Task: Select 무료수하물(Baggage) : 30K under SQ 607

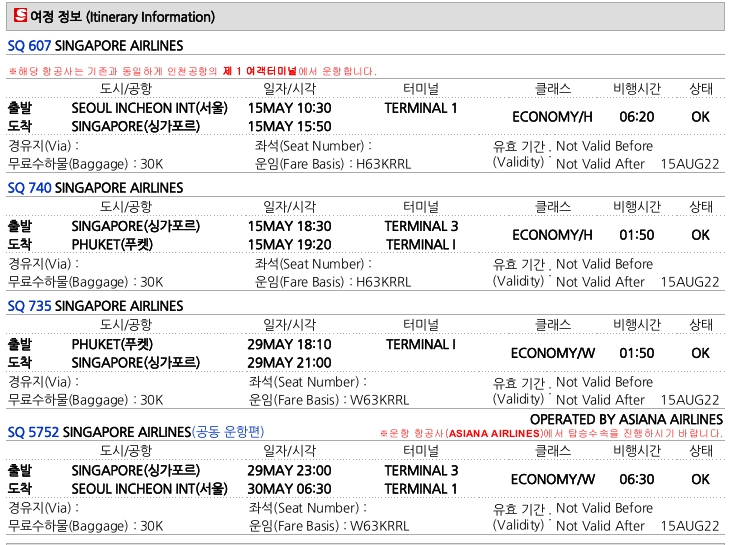Action: coord(86,164)
